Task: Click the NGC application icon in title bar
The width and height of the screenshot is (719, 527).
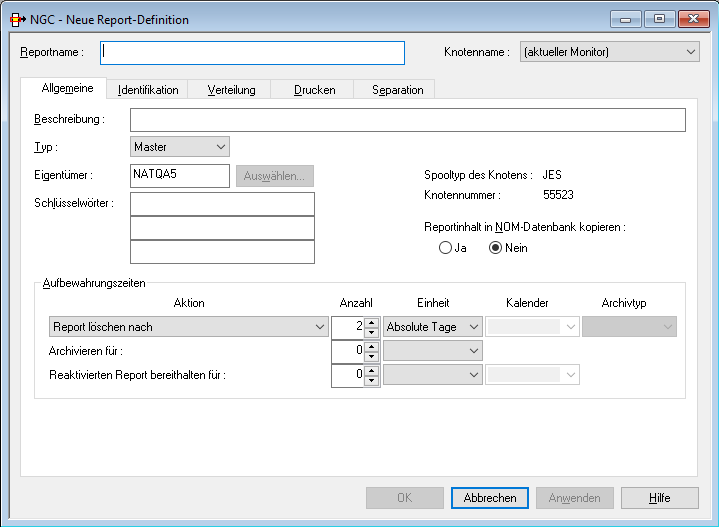Action: click(x=17, y=20)
